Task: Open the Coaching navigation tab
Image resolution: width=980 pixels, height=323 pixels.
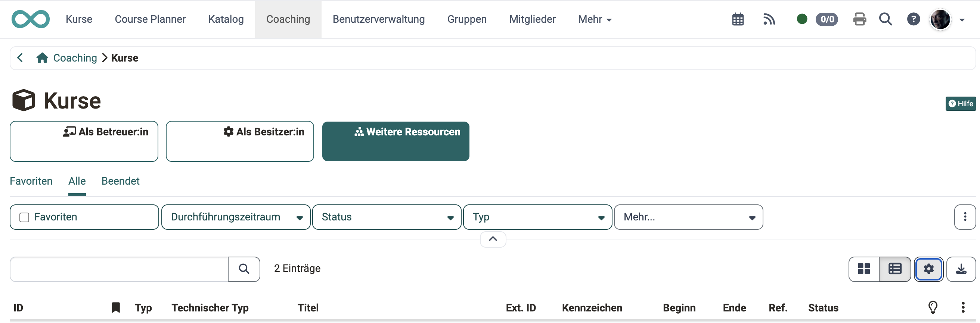Action: click(288, 19)
